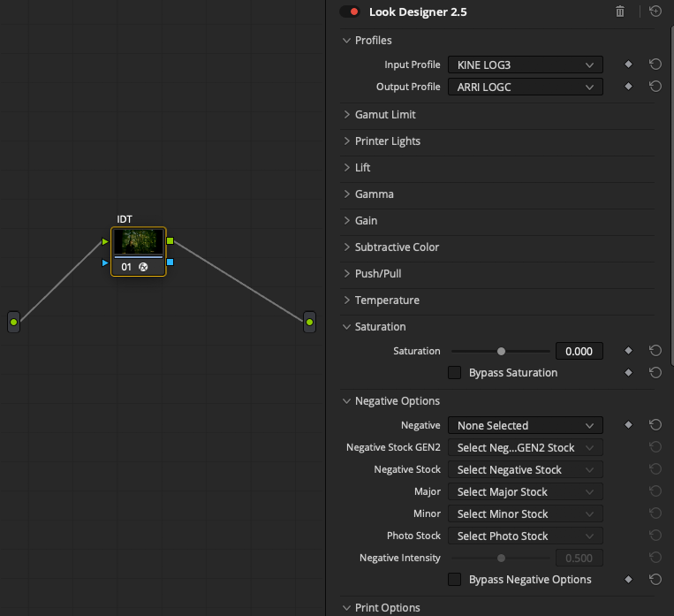Click the FX badge on node 01

[x=143, y=267]
